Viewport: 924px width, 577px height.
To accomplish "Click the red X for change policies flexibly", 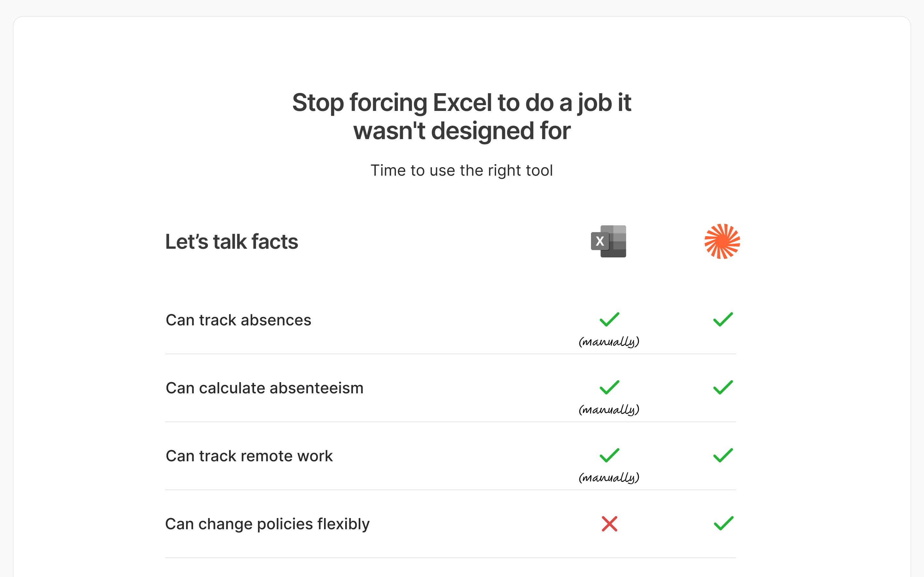I will point(609,524).
